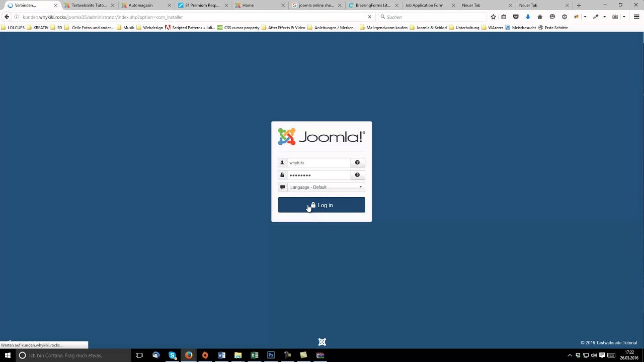Open the camera extension dropdown arrow
Screen dimensions: 644x362
coord(624,17)
